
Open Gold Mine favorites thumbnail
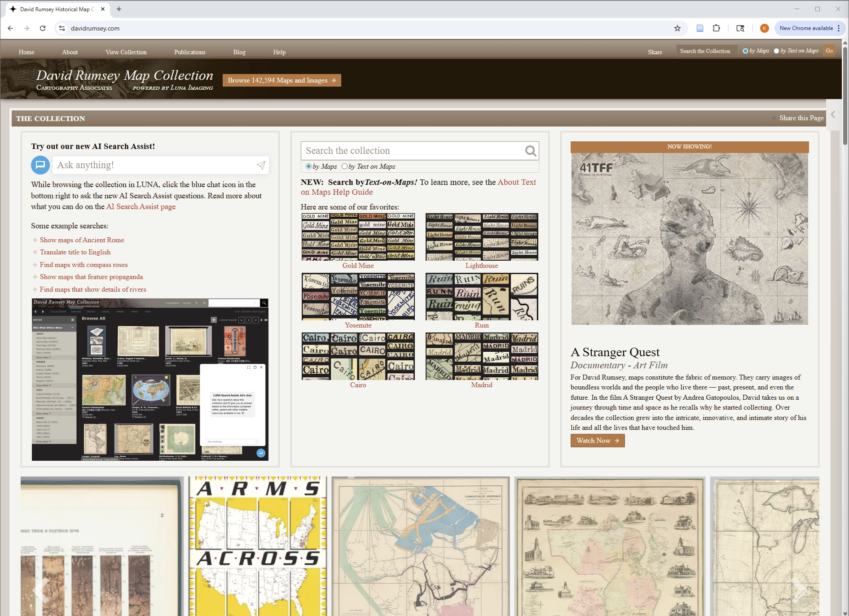tap(358, 236)
